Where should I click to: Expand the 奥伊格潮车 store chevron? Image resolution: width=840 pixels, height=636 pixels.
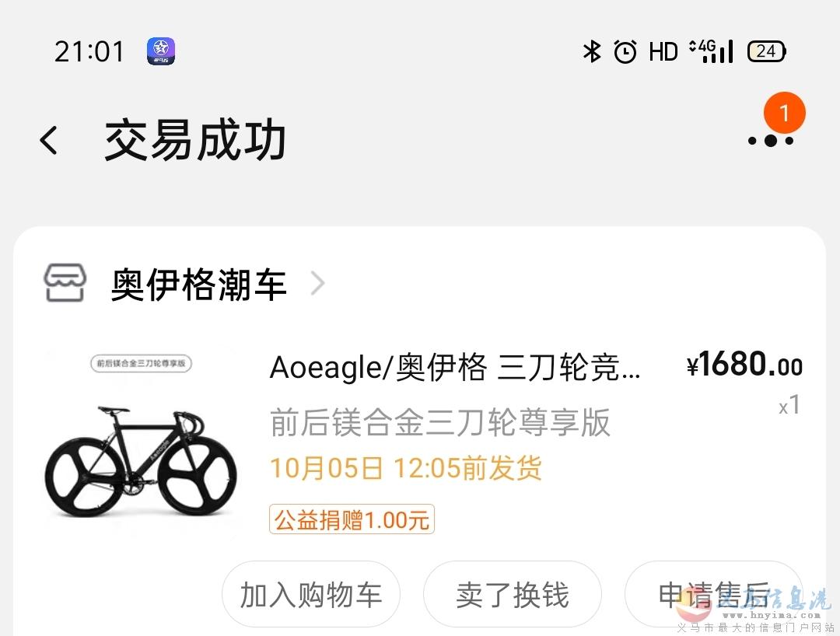pyautogui.click(x=317, y=283)
